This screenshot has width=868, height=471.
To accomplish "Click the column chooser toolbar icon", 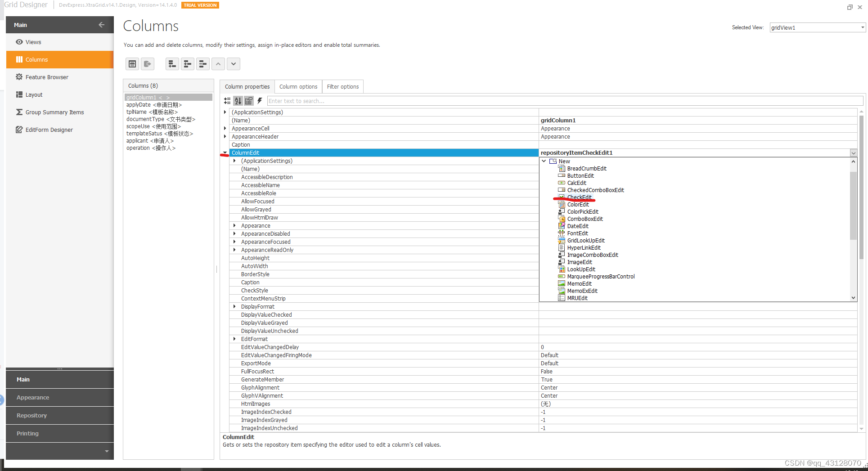I will (x=132, y=64).
